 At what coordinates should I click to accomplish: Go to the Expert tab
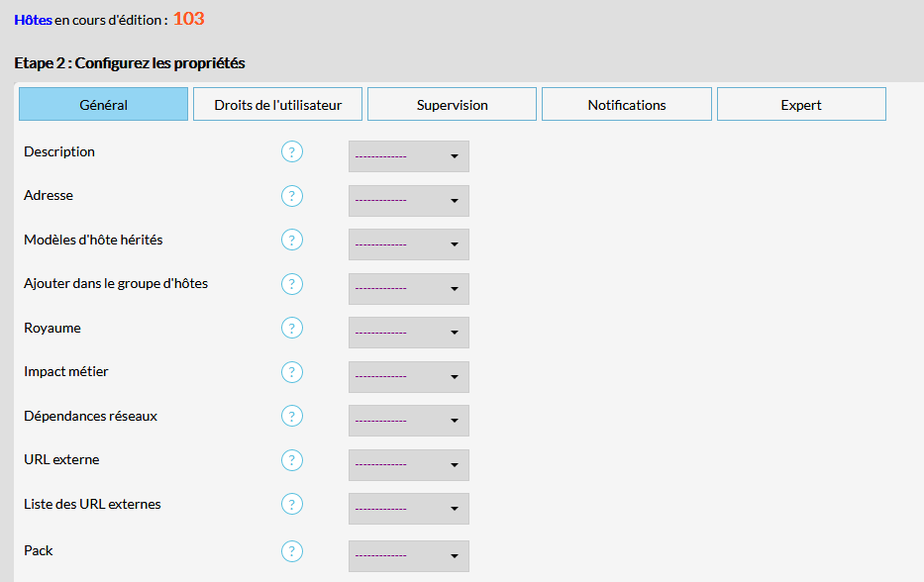click(x=800, y=105)
